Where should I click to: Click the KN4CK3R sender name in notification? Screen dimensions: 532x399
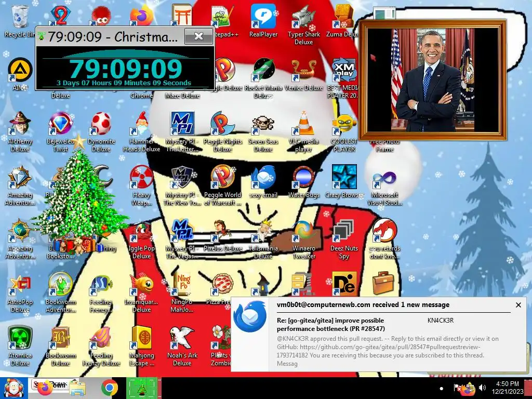coord(441,320)
